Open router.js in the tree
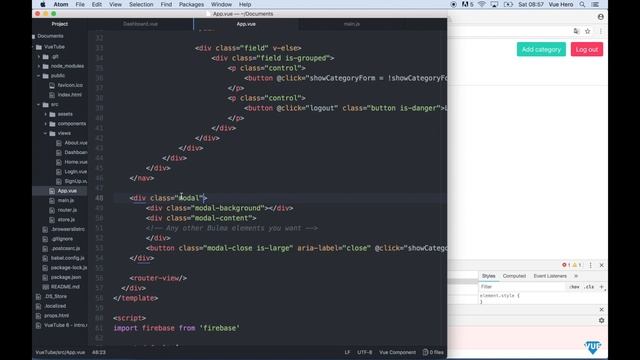Image resolution: width=640 pixels, height=360 pixels. click(67, 210)
